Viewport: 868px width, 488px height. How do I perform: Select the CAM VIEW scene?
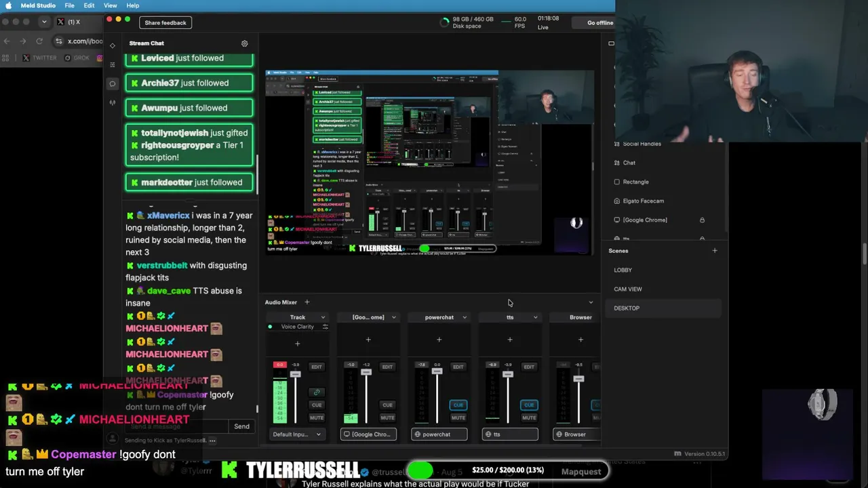pyautogui.click(x=665, y=289)
